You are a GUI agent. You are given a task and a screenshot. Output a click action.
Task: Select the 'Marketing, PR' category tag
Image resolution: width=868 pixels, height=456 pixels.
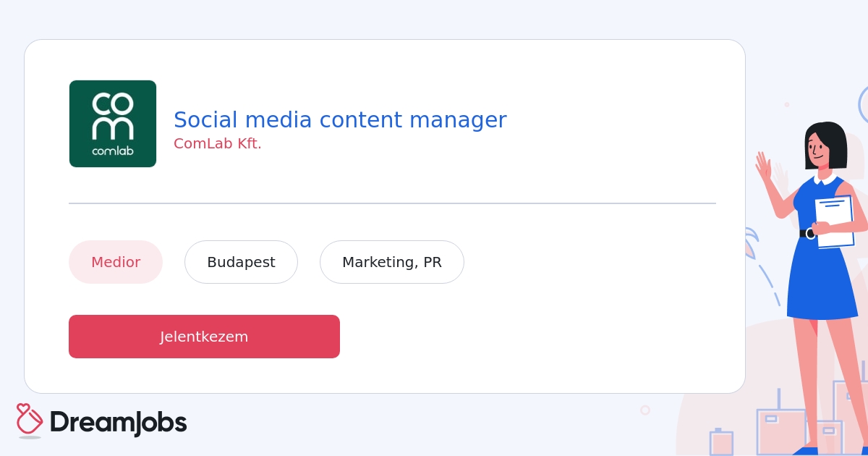pos(392,262)
